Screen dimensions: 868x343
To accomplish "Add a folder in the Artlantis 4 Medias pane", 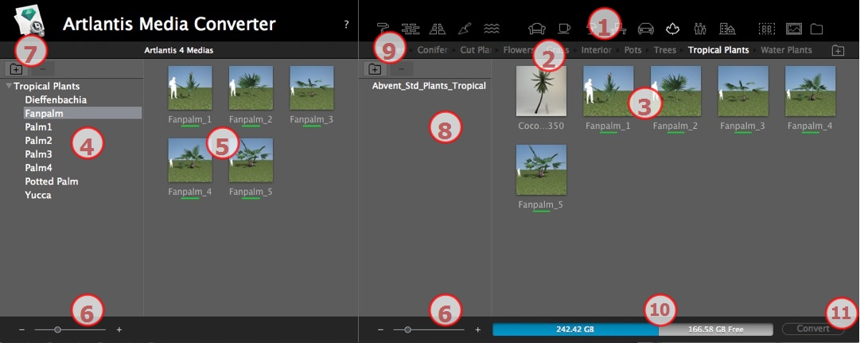I will click(16, 69).
